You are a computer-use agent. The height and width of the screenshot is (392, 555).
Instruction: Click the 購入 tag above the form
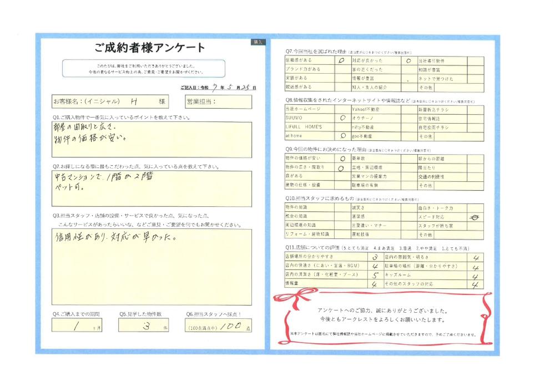click(258, 42)
